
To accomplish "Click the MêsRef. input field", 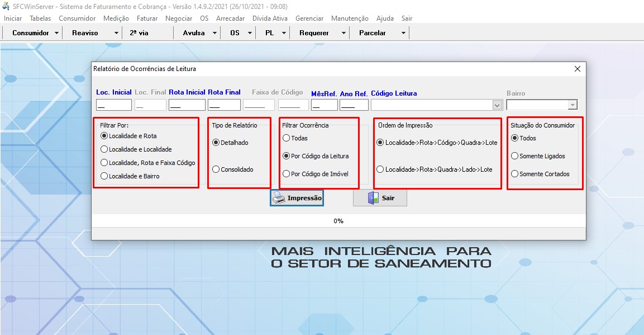I will click(x=324, y=105).
